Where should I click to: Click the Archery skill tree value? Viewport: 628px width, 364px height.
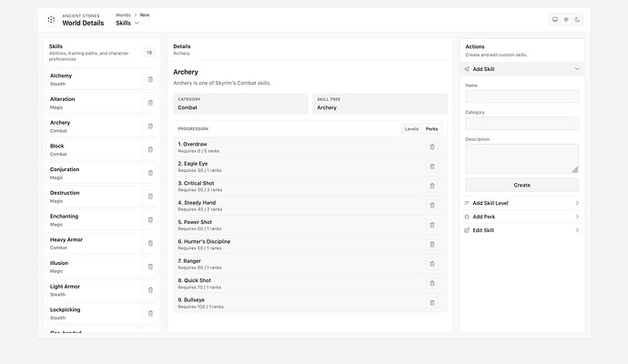click(x=327, y=107)
